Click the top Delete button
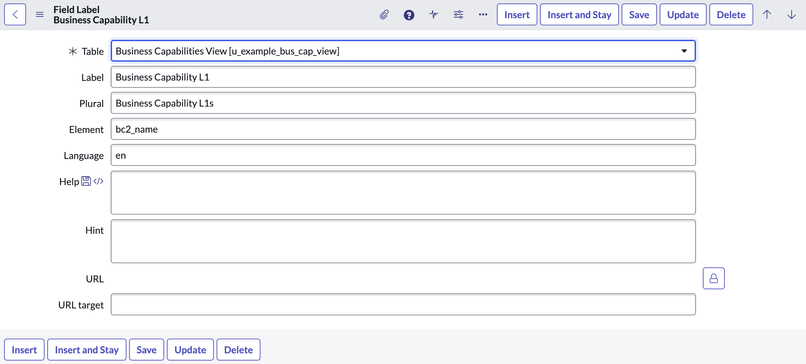The height and width of the screenshot is (364, 806). (x=731, y=14)
